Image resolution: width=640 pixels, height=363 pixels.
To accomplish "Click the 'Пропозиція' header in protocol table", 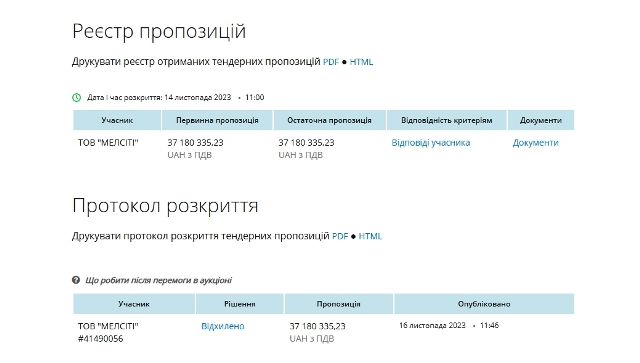I will 338,304.
